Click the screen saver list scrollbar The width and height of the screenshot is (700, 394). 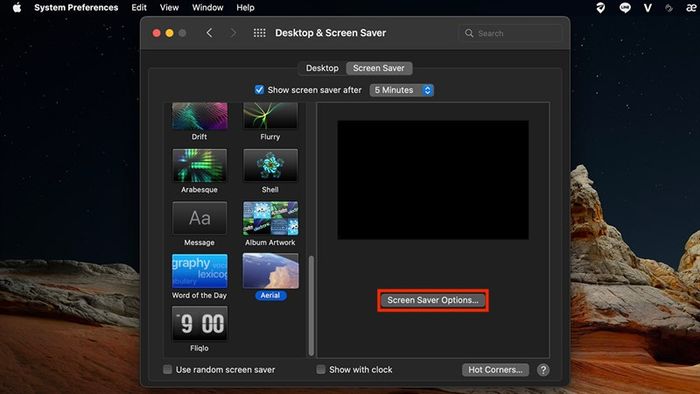tap(311, 306)
